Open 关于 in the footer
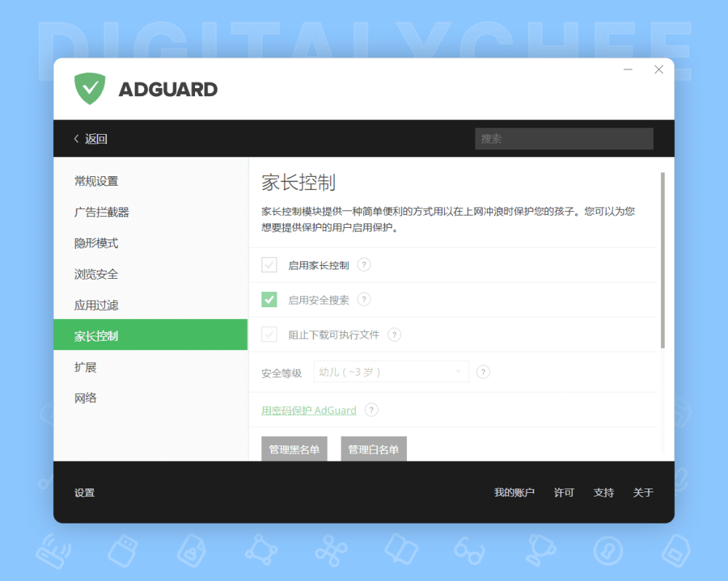 click(x=643, y=492)
